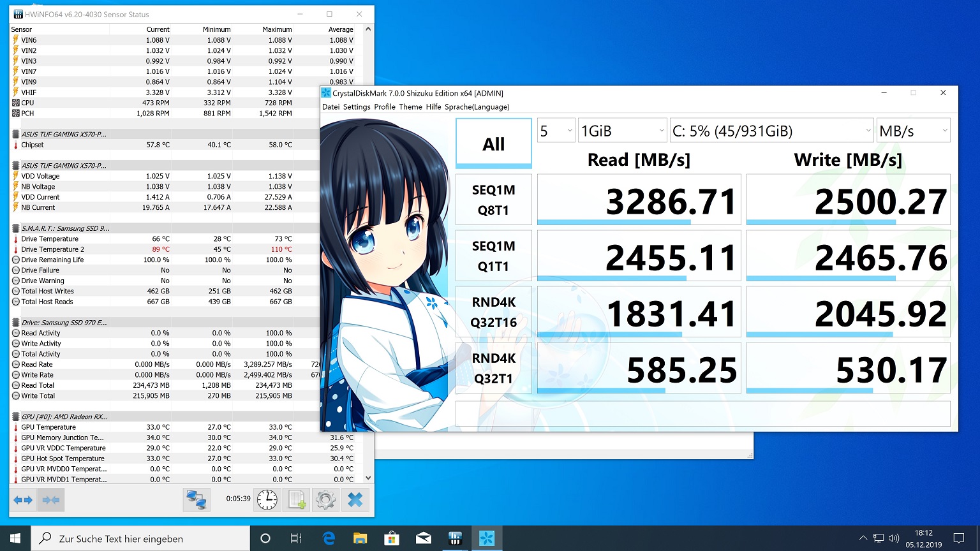
Task: Click the HWiNFO collapse columns arrows icon
Action: tap(50, 500)
